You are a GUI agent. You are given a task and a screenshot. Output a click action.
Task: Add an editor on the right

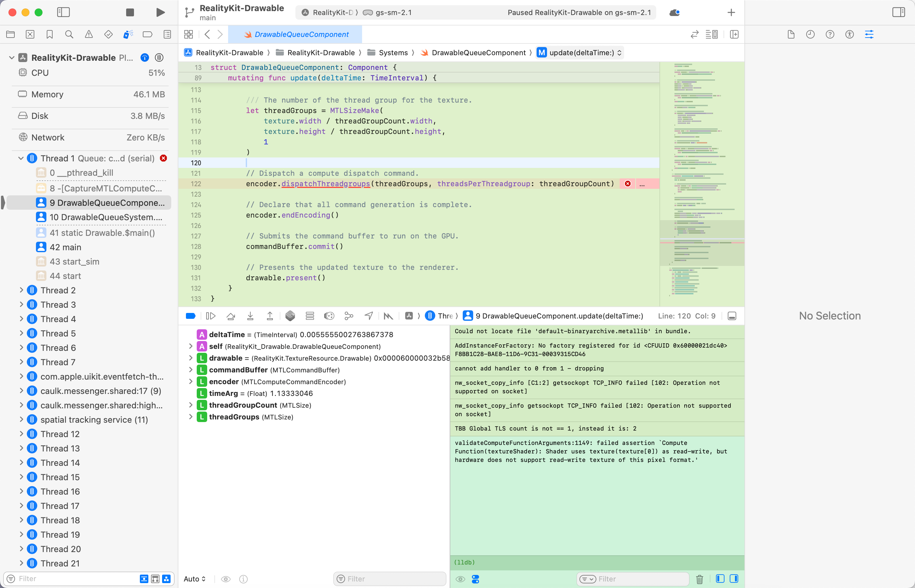point(734,34)
